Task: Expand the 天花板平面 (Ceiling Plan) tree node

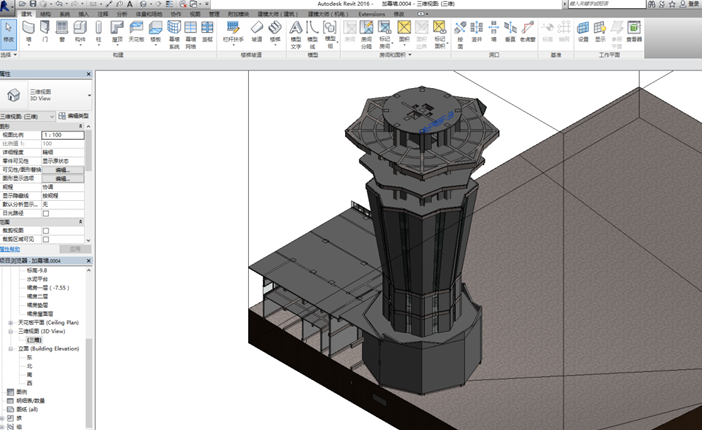Action: (10, 323)
